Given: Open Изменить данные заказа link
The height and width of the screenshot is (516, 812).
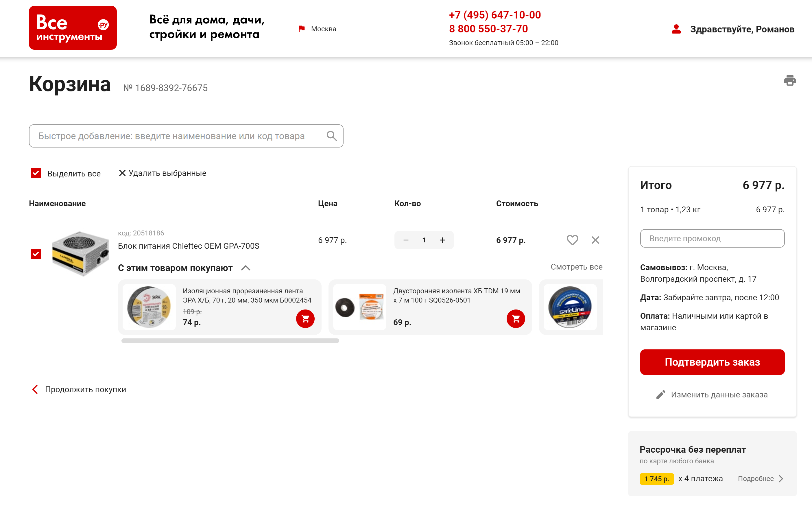Looking at the screenshot, I should [x=719, y=395].
